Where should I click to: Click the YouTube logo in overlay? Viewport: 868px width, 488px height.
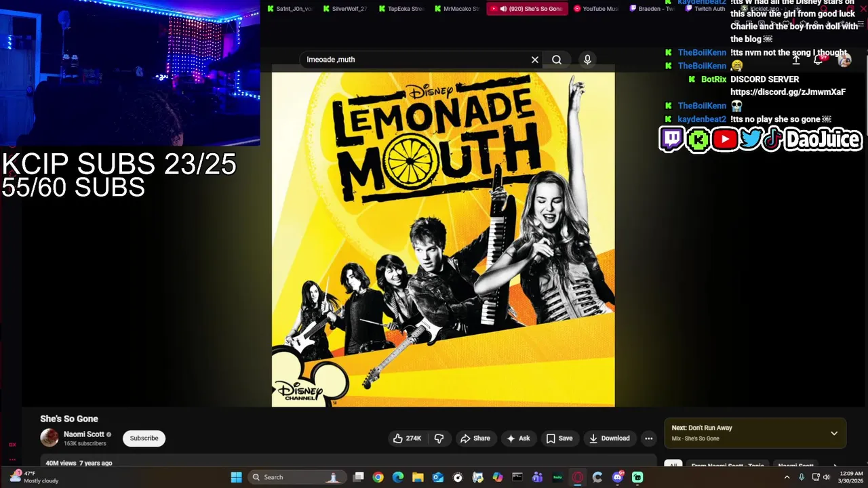pos(725,140)
